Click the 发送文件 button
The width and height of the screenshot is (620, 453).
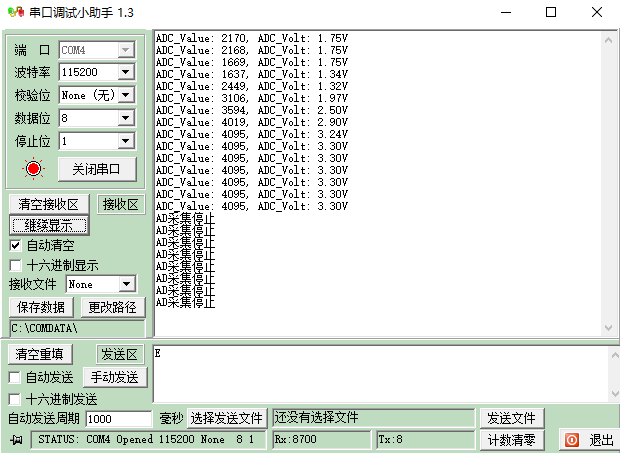(x=512, y=418)
